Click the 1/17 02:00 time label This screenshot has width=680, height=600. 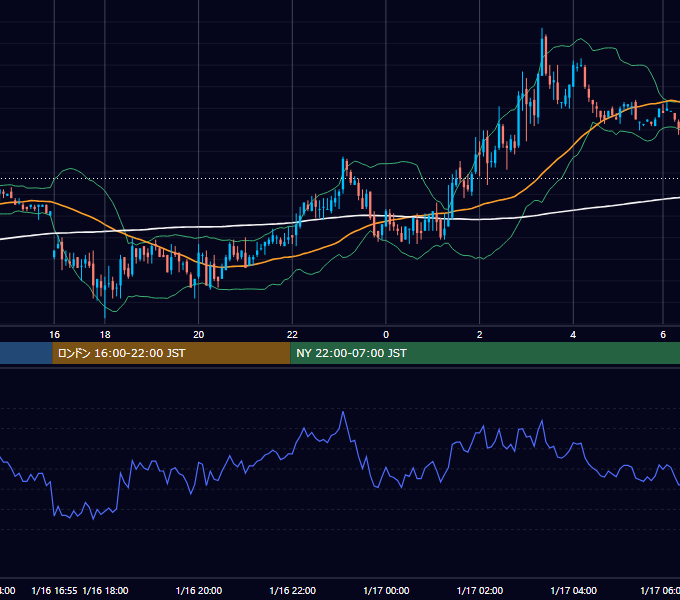[480, 590]
